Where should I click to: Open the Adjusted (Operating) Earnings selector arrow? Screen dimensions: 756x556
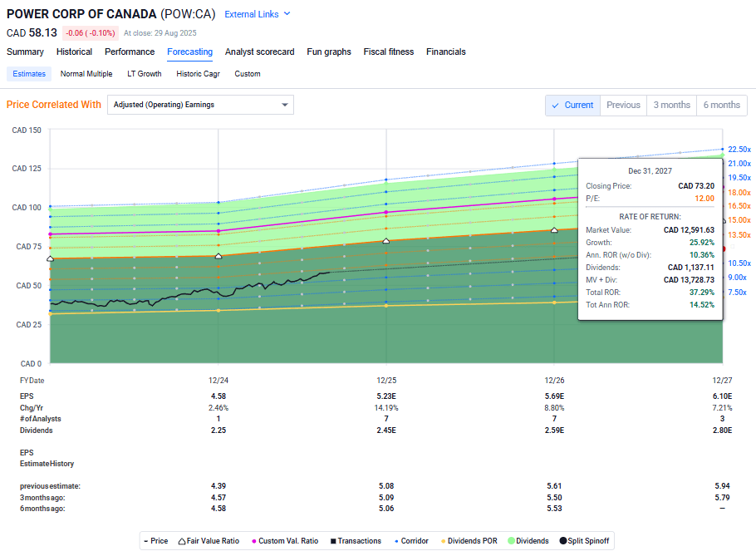285,105
